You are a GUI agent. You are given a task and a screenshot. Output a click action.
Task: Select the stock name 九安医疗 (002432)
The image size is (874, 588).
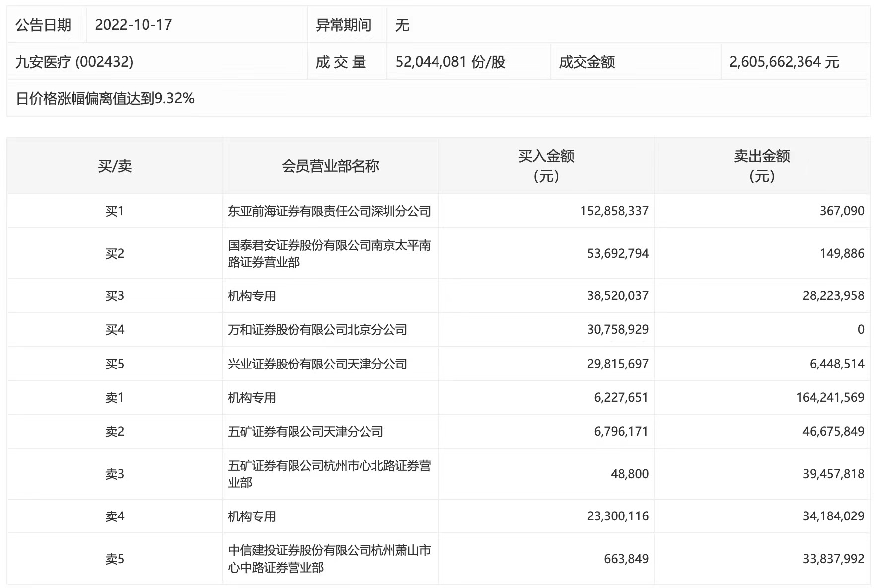pyautogui.click(x=74, y=62)
